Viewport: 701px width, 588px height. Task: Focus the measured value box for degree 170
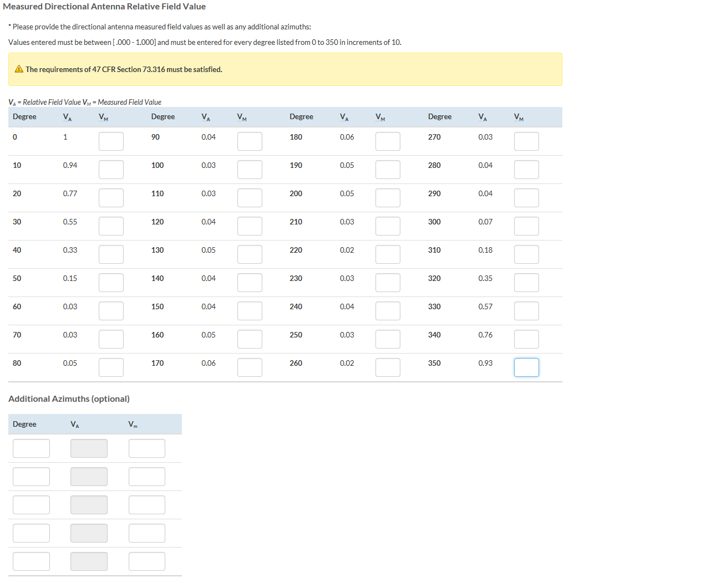(x=250, y=367)
